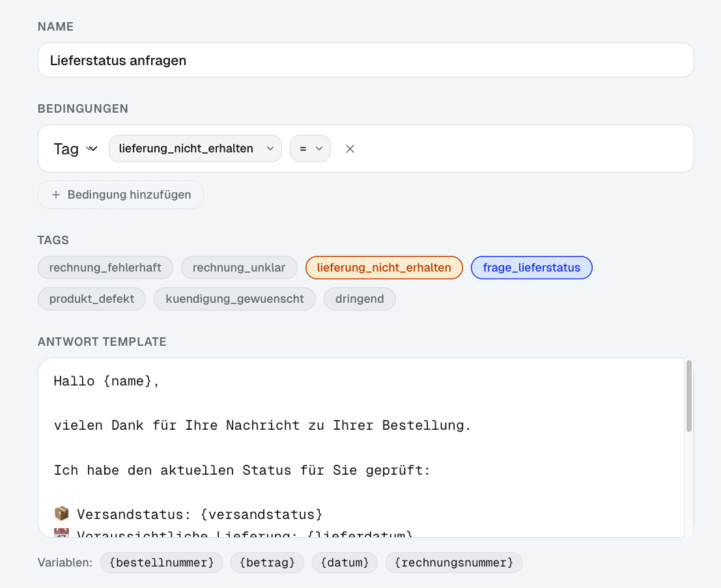Toggle the dringend tag
The height and width of the screenshot is (588, 721).
tap(360, 299)
